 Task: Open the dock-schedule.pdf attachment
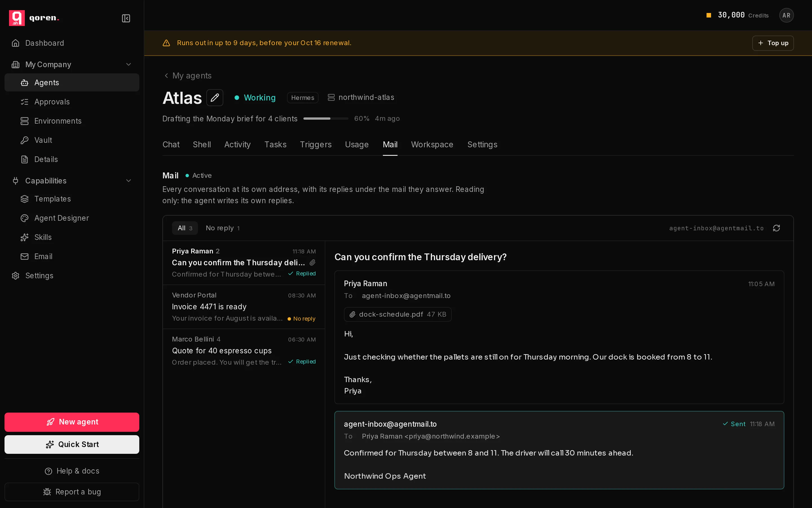[x=398, y=314]
